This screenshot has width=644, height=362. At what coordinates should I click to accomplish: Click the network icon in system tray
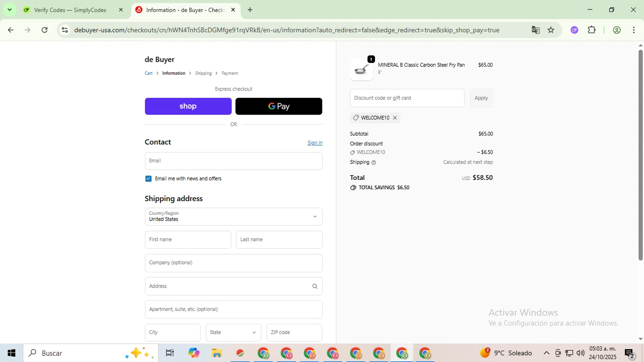pos(569,353)
